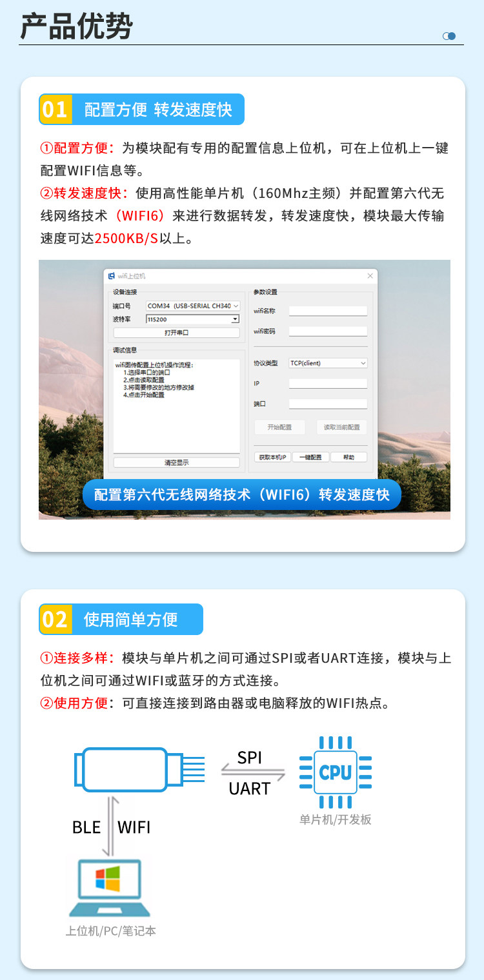The width and height of the screenshot is (484, 980).
Task: Click the yellow 01 number badge
Action: tap(55, 109)
